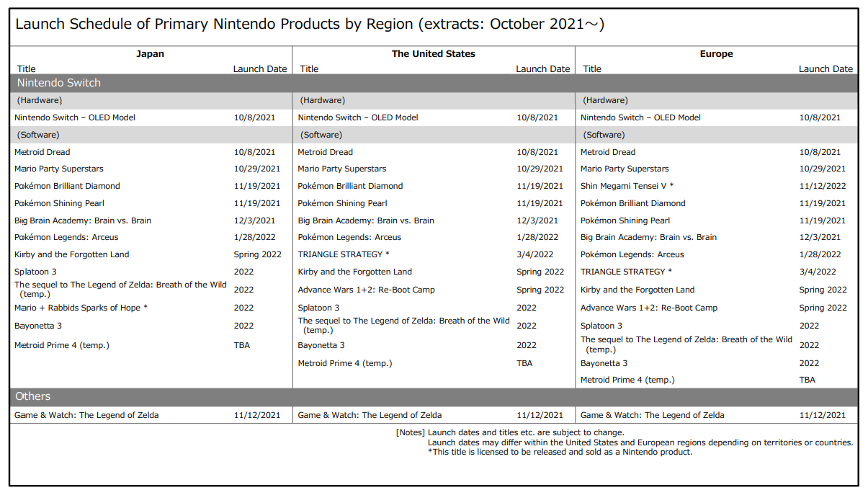Click '(Software)' label in the Europe column

click(604, 135)
